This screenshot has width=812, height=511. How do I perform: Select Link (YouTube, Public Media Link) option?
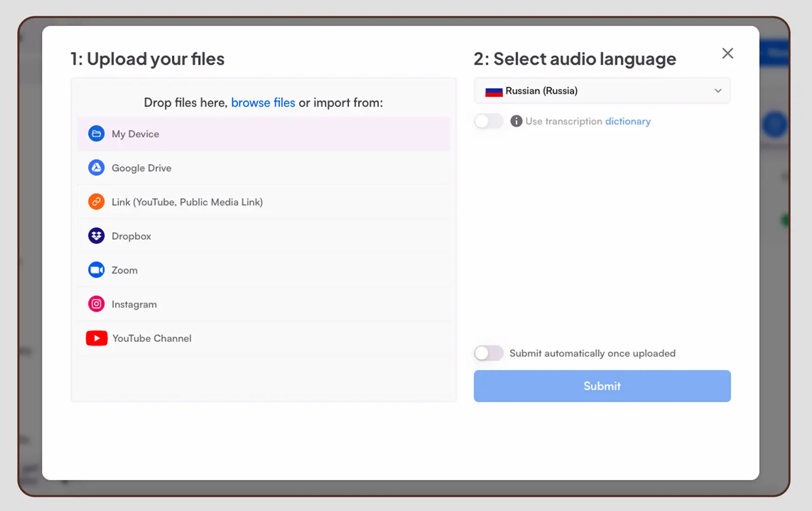point(187,202)
